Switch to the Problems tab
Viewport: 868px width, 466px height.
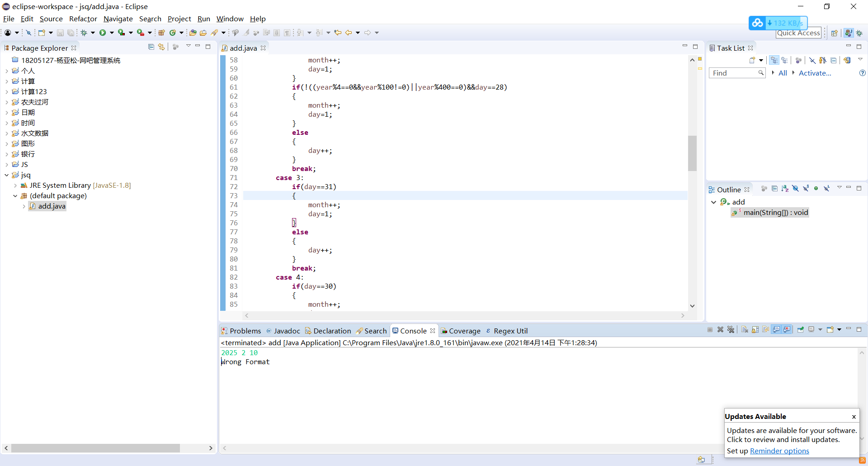tap(241, 331)
